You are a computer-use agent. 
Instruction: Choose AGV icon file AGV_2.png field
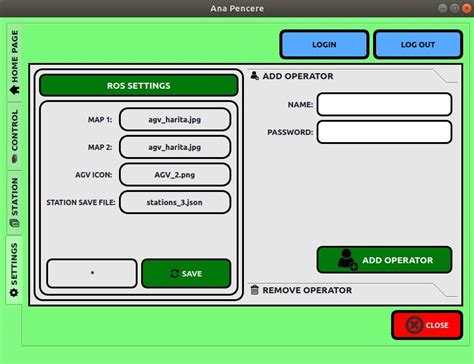175,175
